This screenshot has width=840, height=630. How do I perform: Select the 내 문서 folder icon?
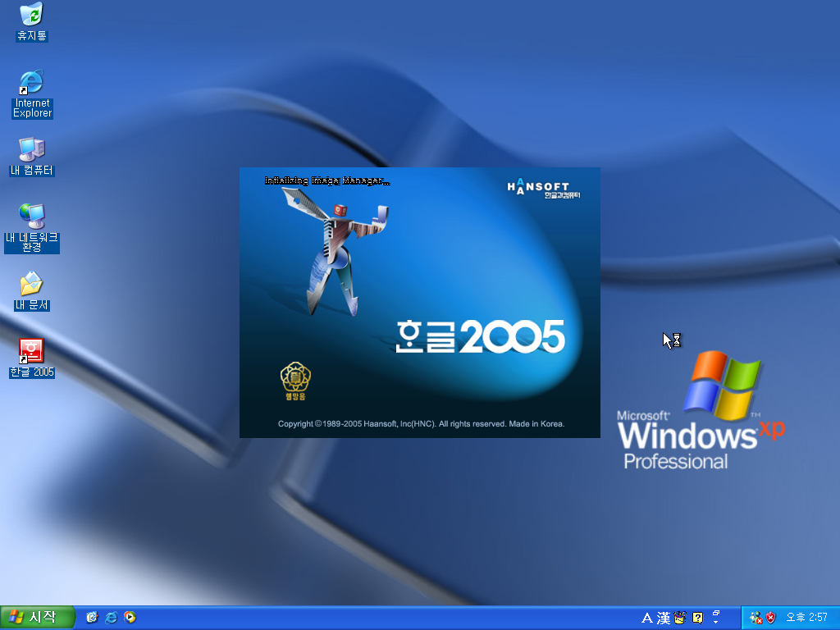32,291
